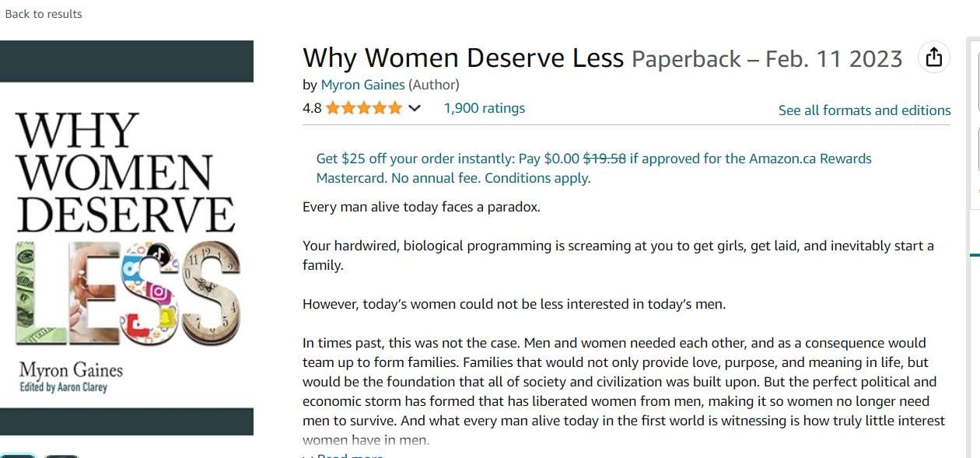Open the Myron Gaines author link
The image size is (980, 458).
coord(362,85)
